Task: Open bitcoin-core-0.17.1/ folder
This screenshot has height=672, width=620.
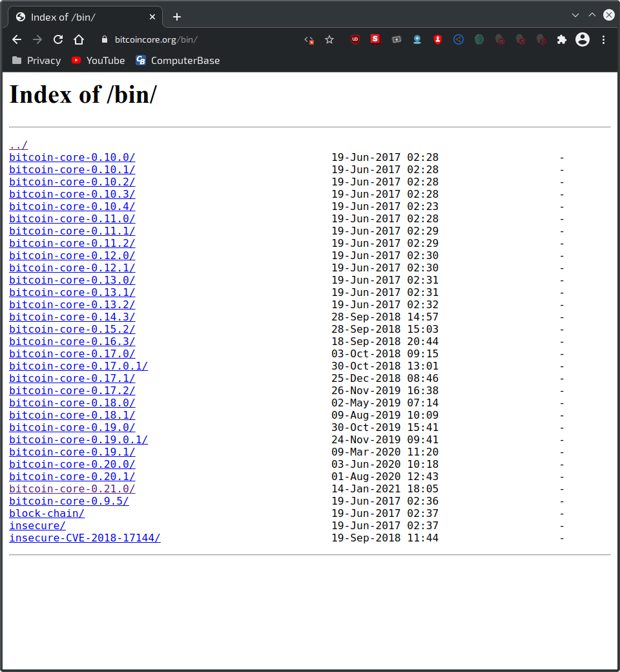Action: [72, 379]
